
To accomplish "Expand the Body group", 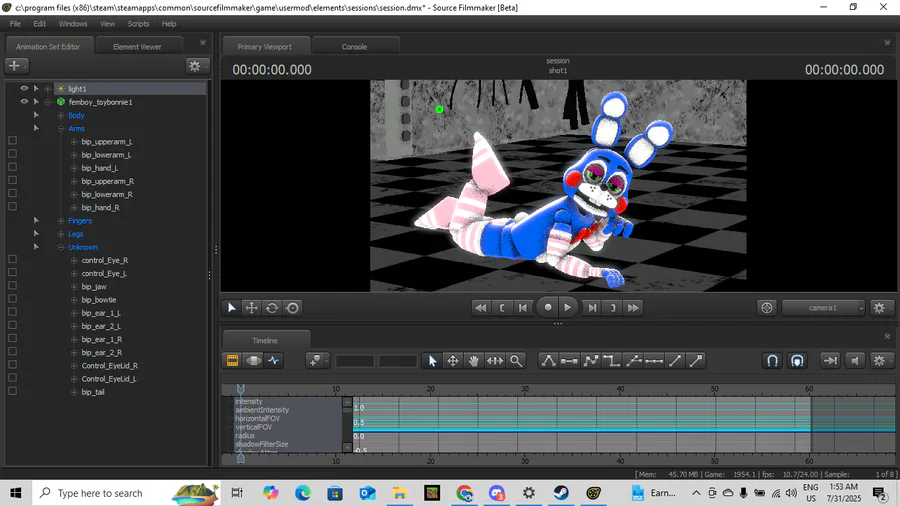I will (61, 115).
